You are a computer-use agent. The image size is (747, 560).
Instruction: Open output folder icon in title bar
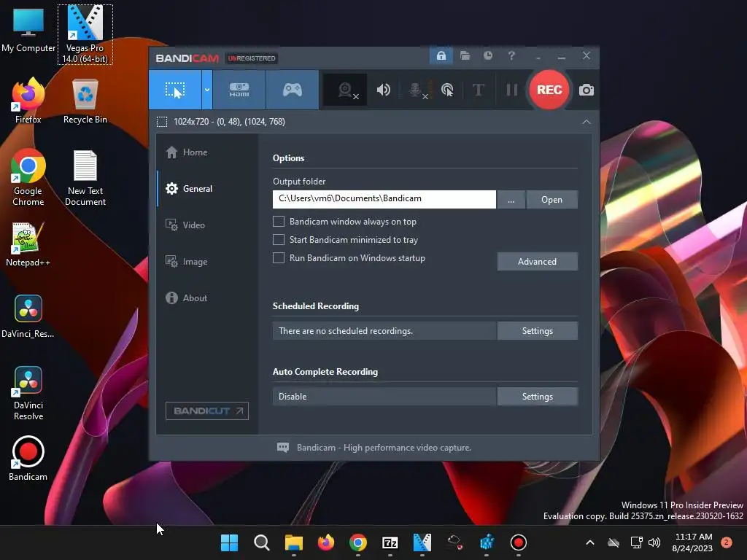tap(465, 55)
